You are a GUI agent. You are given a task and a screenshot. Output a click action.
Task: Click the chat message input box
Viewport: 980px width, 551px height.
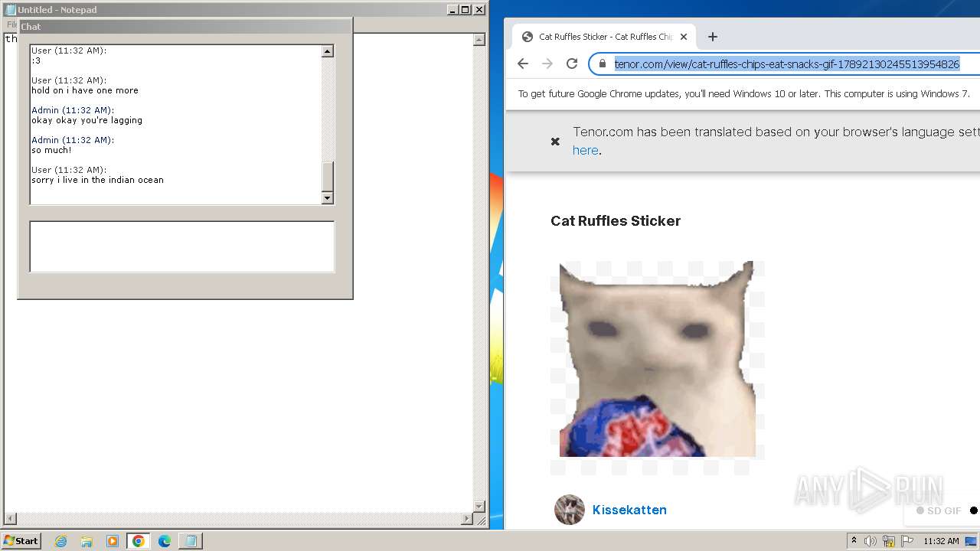click(x=182, y=246)
